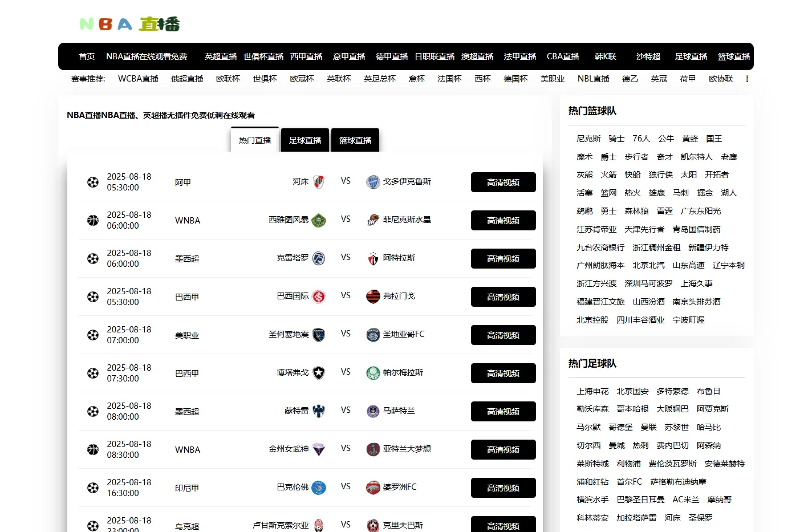Screen dimensions: 812x532
Task: Open NBA直播在线观看免费 menu item
Action: pos(147,56)
